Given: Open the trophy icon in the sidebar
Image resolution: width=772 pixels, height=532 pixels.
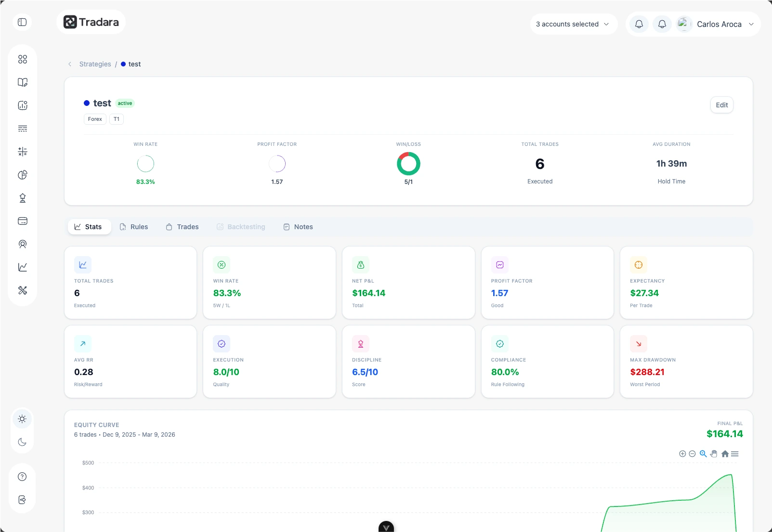Looking at the screenshot, I should (x=23, y=198).
